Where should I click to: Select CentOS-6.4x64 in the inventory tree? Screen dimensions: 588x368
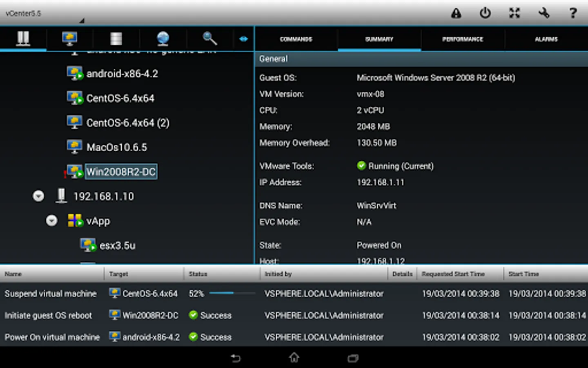click(120, 98)
